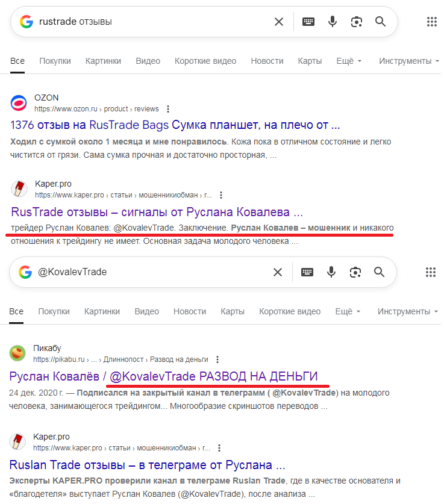Open "RusTrade отзывы – сигналы" Kaper.pro link
This screenshot has width=444, height=504.
click(x=157, y=212)
